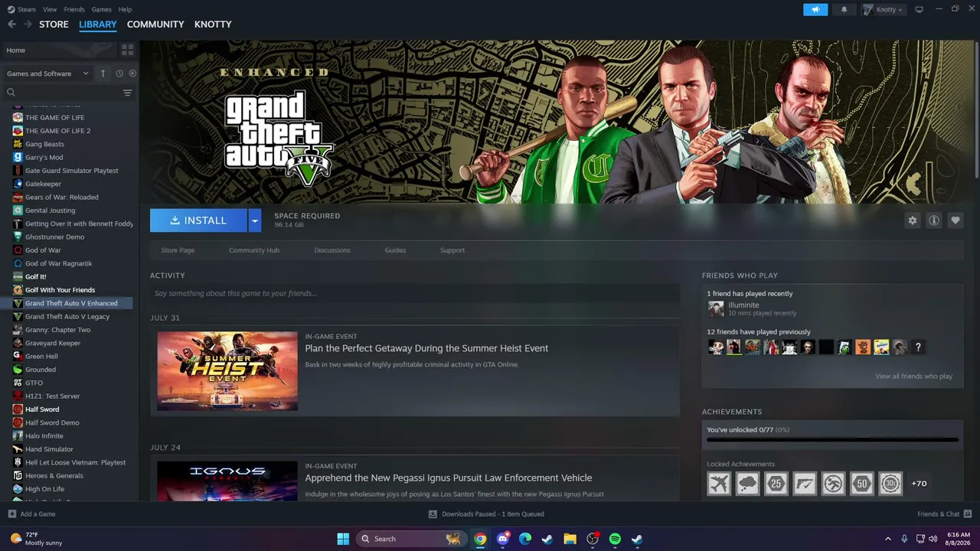Open the Friends menu
980x551 pixels.
(x=74, y=9)
